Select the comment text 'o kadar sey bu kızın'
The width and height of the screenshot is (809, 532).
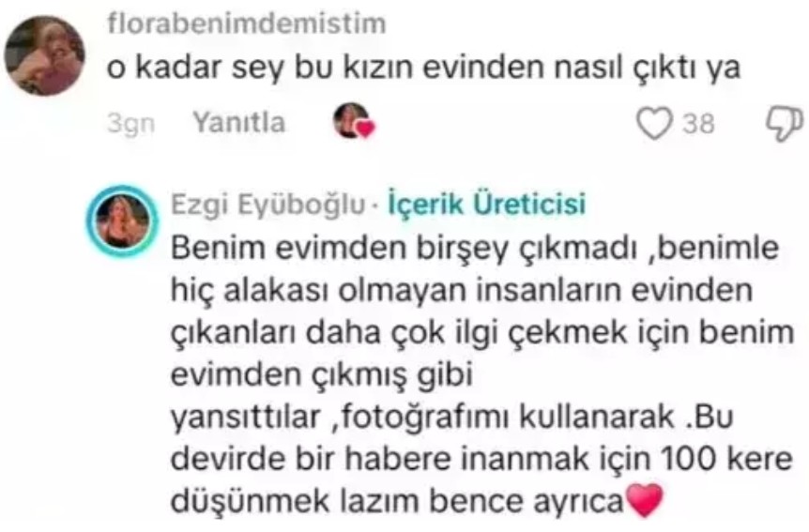coord(260,68)
